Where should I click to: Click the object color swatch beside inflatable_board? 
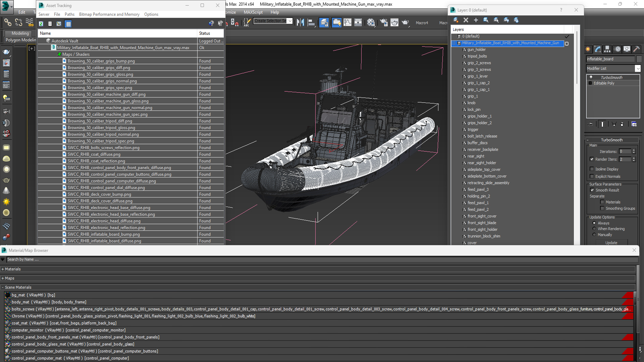click(639, 59)
